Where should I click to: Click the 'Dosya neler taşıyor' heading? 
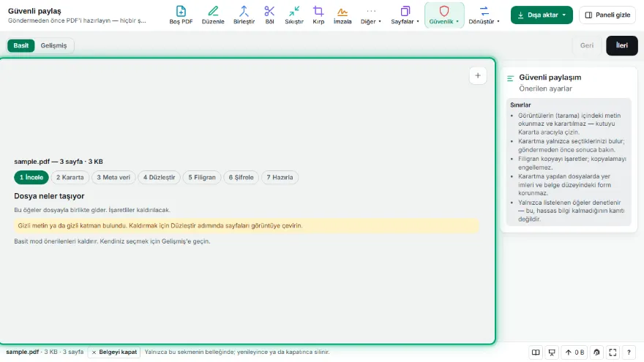[x=49, y=196]
